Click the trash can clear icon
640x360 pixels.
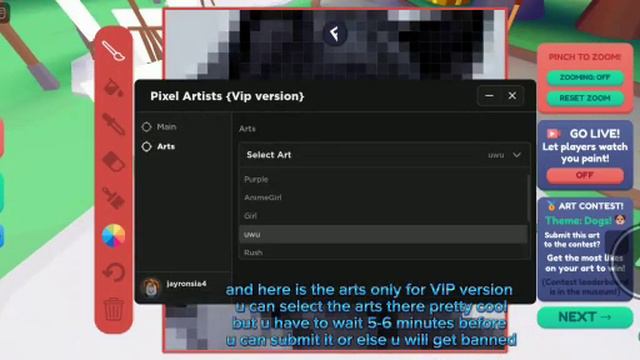[x=113, y=309]
